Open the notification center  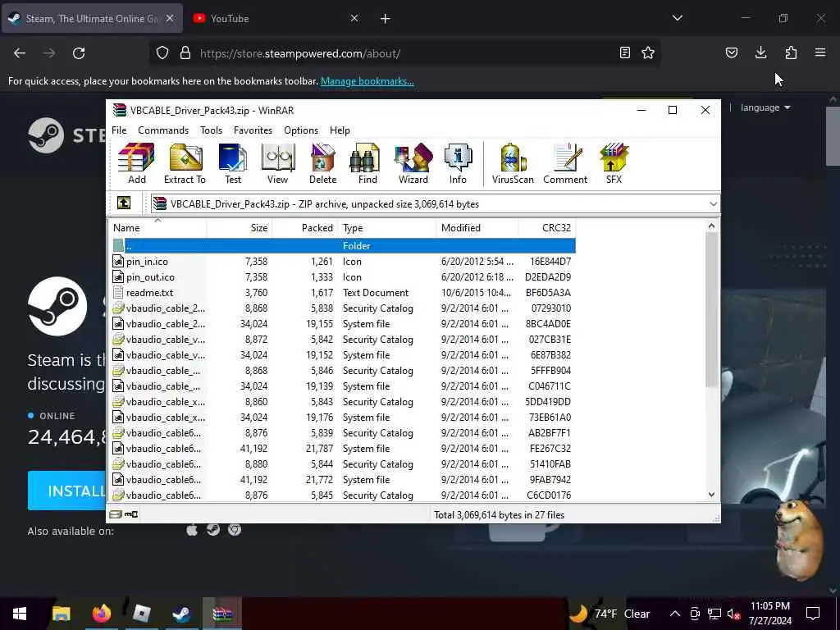pos(813,614)
